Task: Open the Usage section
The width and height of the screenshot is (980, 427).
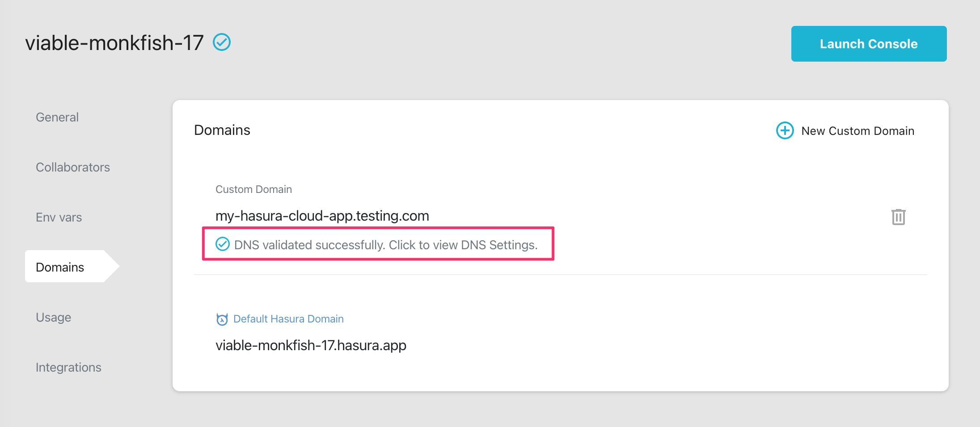Action: pos(53,317)
